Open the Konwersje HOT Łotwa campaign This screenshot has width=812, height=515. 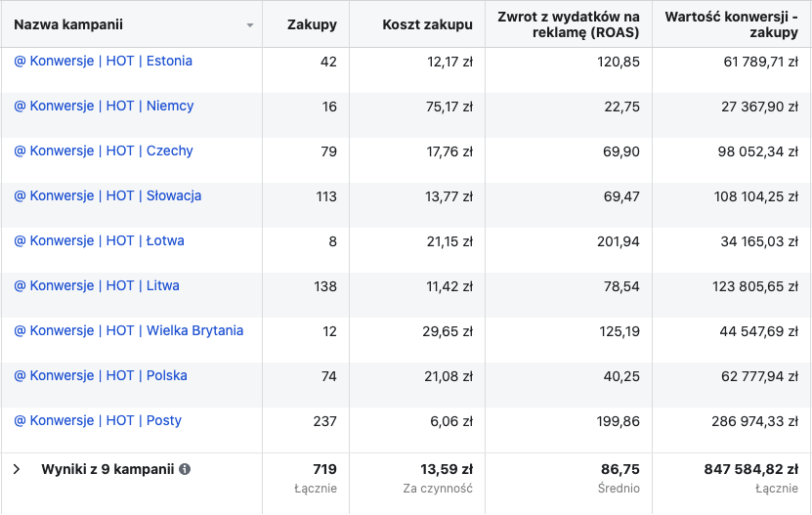click(99, 240)
